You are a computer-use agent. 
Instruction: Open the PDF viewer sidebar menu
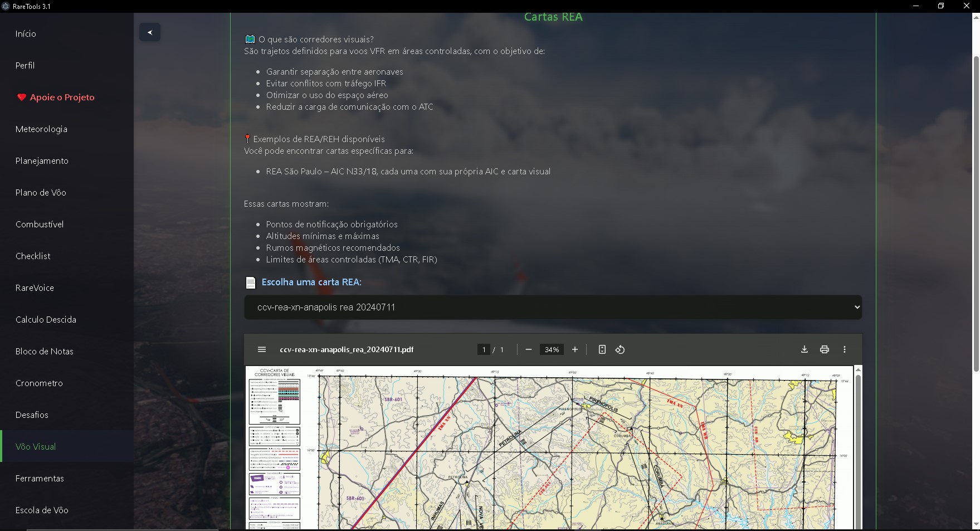click(x=262, y=349)
